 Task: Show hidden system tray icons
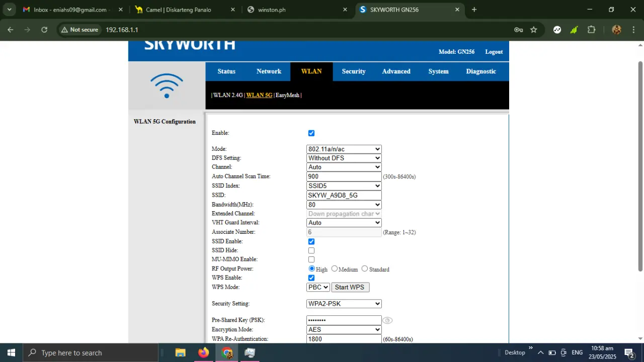click(x=540, y=352)
